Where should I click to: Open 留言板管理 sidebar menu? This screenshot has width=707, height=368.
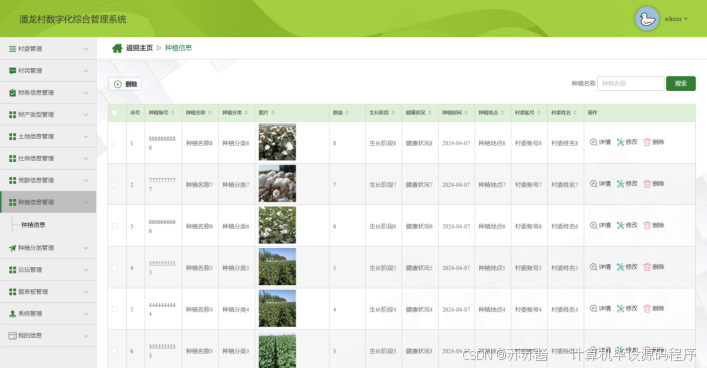[x=48, y=292]
